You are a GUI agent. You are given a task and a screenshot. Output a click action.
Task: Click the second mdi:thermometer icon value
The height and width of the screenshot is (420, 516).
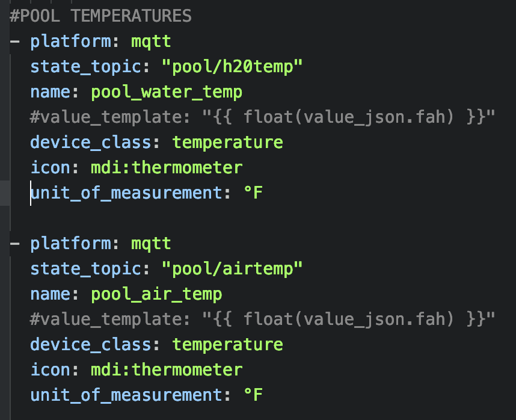(x=167, y=369)
